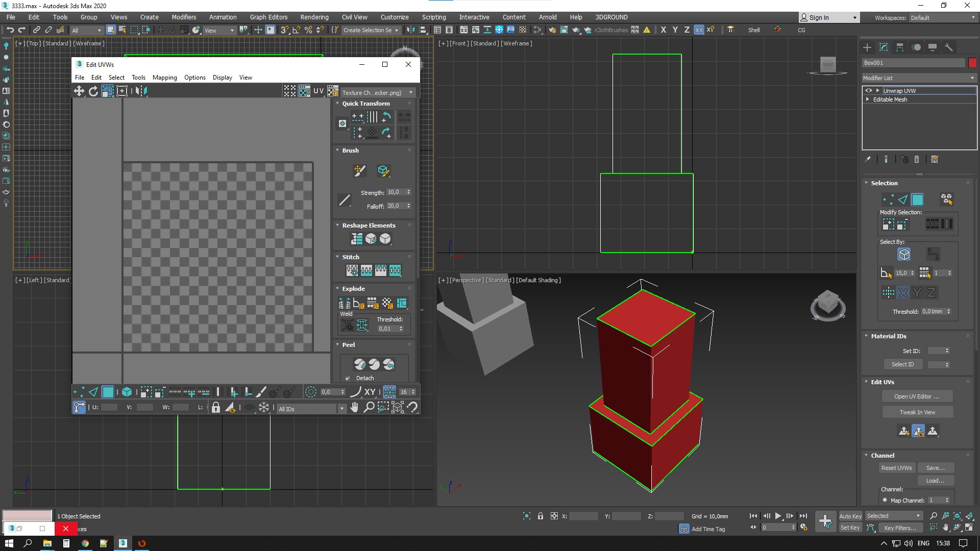Click Box001 object color swatch
This screenshot has width=980, height=551.
click(972, 63)
